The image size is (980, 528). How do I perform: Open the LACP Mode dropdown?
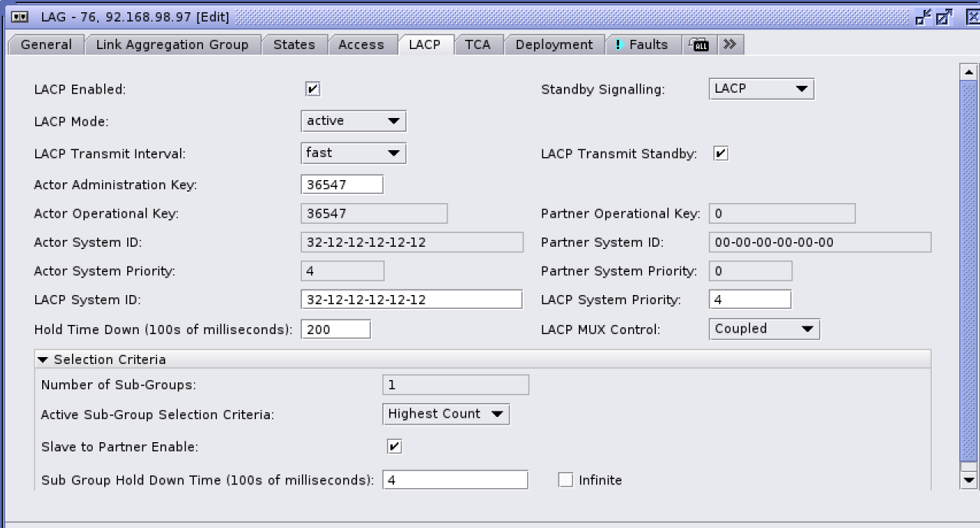(x=353, y=121)
